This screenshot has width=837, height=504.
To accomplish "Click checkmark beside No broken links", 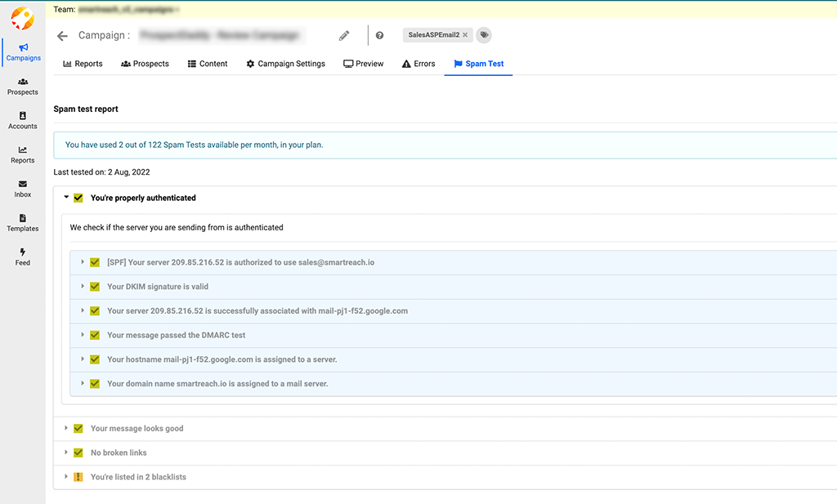I will [x=78, y=453].
